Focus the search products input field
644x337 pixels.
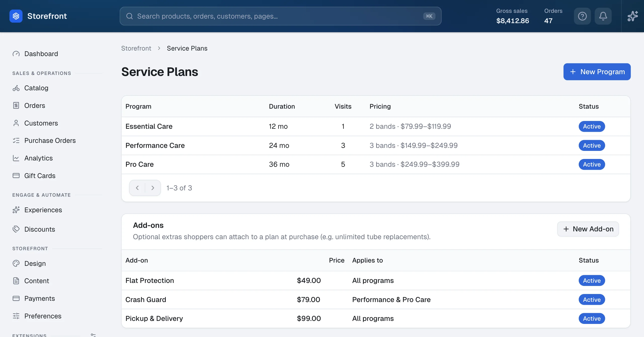click(280, 16)
